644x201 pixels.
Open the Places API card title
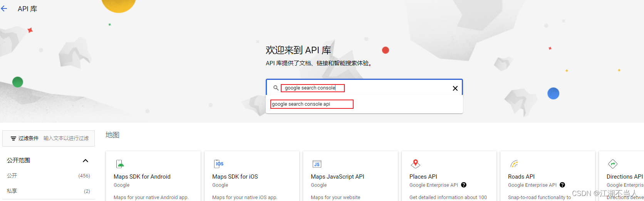pyautogui.click(x=423, y=177)
